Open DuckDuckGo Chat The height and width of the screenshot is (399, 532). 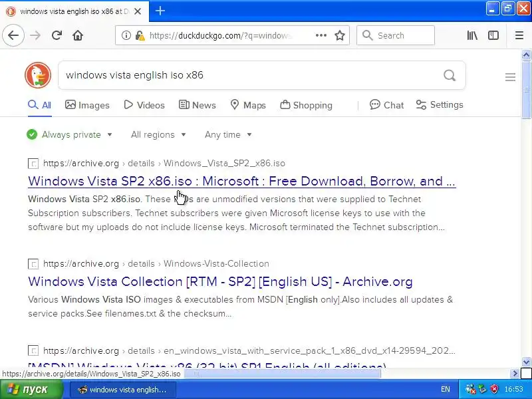386,105
